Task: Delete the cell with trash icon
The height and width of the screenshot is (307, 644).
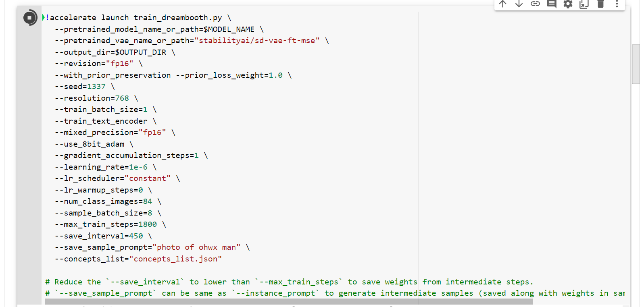Action: pyautogui.click(x=600, y=4)
